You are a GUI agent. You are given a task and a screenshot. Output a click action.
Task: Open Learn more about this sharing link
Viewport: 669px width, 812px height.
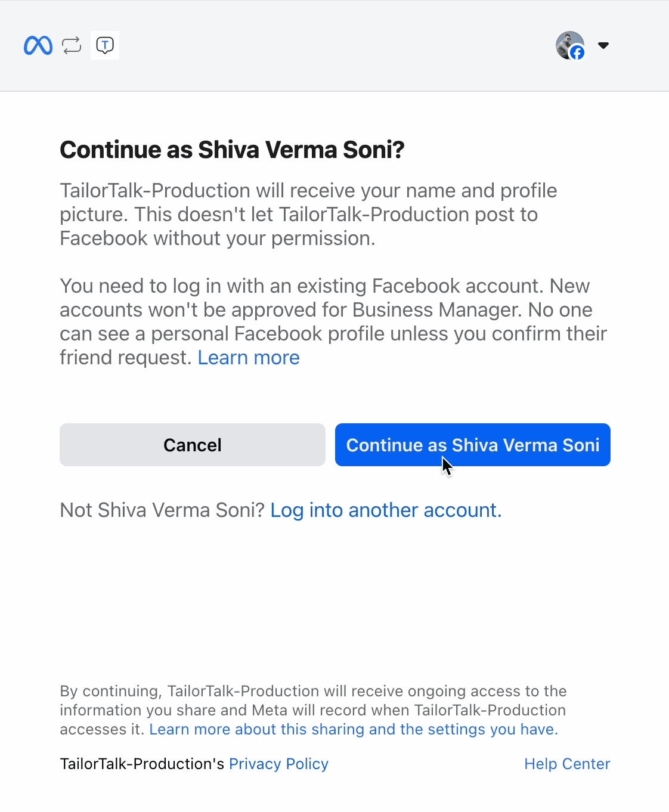coord(354,729)
